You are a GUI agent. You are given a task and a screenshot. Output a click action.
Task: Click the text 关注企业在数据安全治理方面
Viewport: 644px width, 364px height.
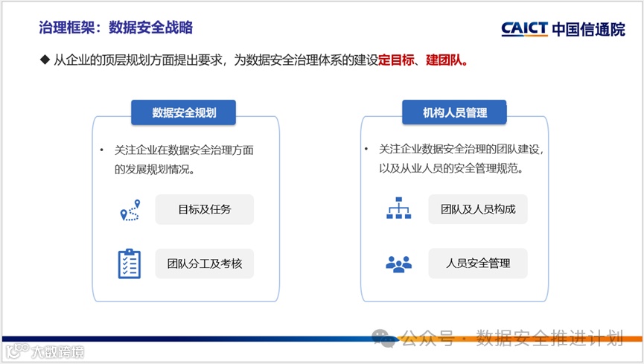coord(184,150)
